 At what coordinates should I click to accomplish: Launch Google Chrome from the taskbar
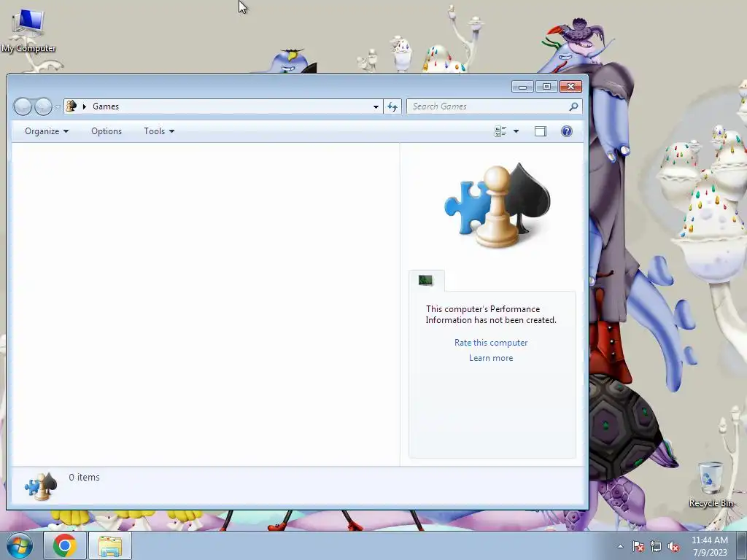click(x=65, y=545)
